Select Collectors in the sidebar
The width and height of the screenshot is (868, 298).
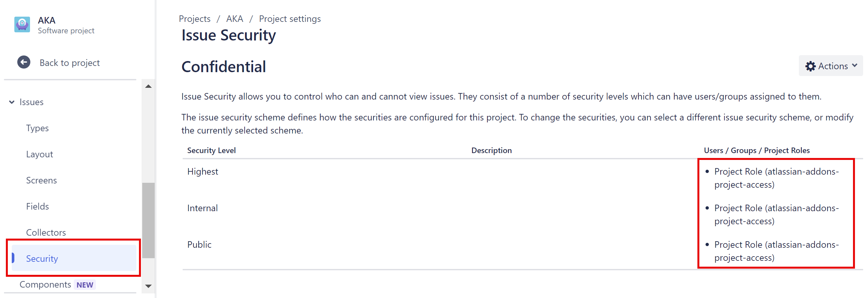click(46, 232)
